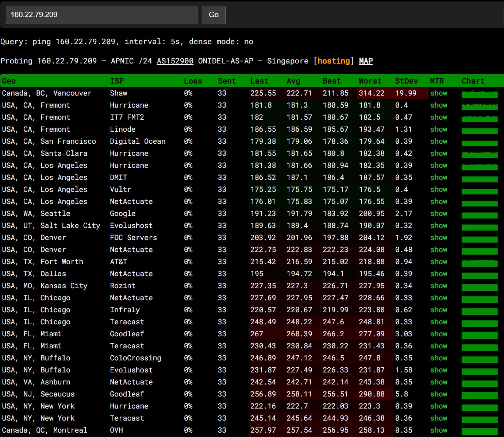
Task: Click the ISP column header
Action: coord(117,81)
